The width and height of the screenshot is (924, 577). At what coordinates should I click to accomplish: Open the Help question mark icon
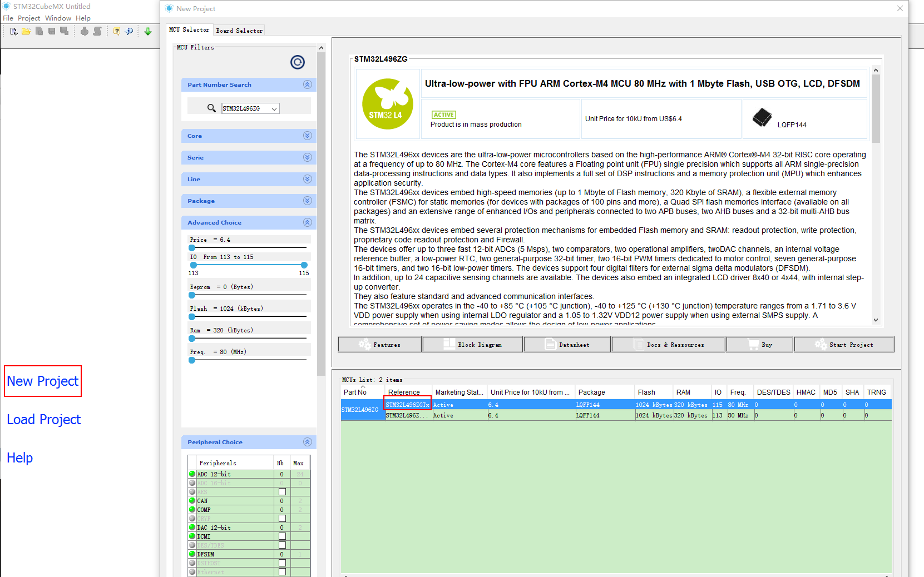click(116, 32)
